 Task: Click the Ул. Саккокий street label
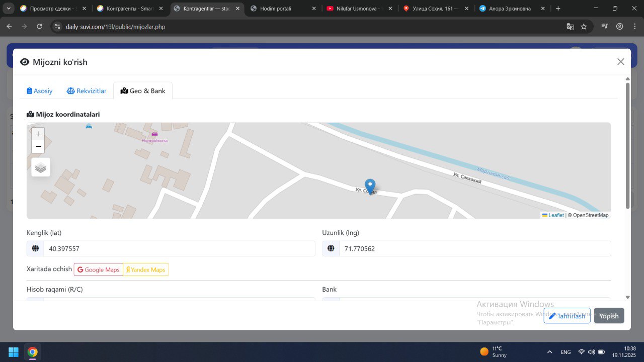click(x=467, y=178)
